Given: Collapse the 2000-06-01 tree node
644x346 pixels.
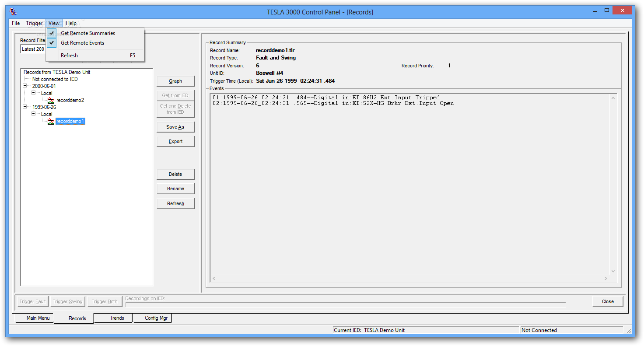Looking at the screenshot, I should 25,86.
